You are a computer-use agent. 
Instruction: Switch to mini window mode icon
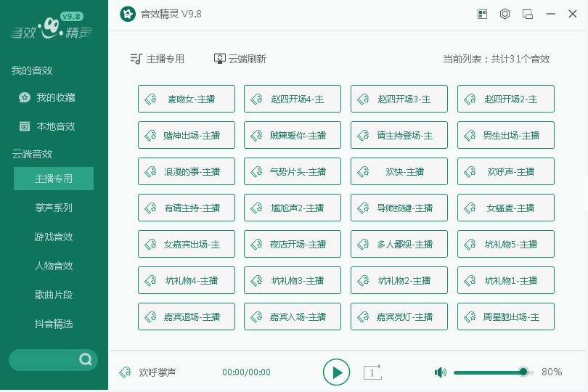coord(528,15)
